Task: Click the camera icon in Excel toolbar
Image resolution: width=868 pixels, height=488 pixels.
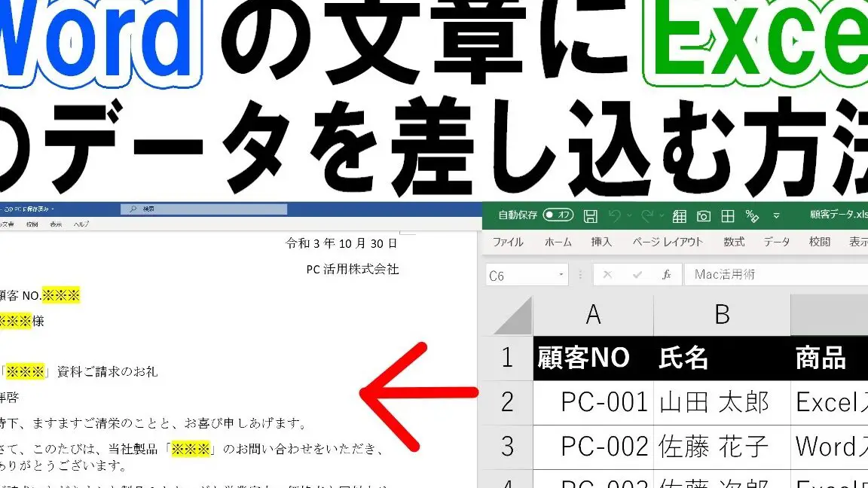Action: click(x=704, y=216)
